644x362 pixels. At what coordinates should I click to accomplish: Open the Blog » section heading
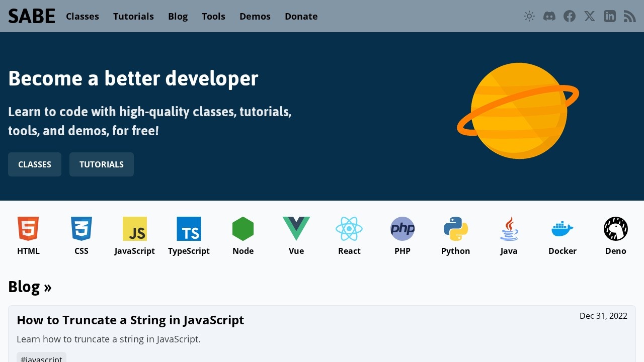[x=30, y=287]
